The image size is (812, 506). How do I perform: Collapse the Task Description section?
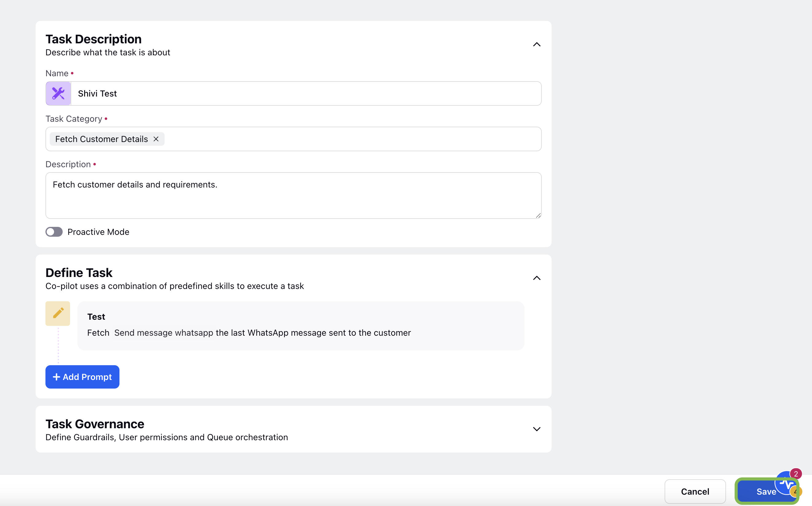tap(537, 45)
